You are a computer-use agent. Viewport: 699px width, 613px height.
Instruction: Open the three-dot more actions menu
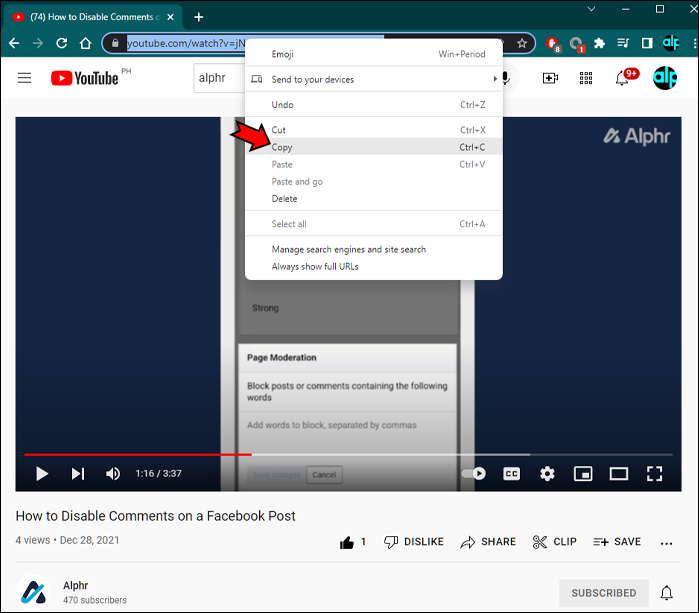click(666, 543)
